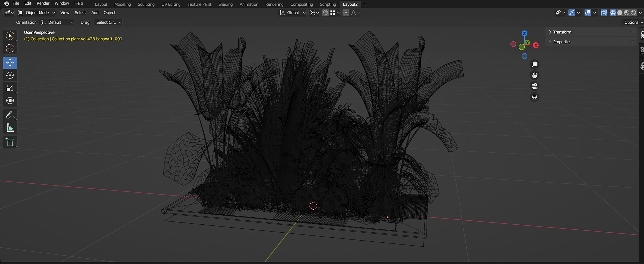Viewport: 644px width, 264px height.
Task: Toggle the camera view icon
Action: point(534,86)
